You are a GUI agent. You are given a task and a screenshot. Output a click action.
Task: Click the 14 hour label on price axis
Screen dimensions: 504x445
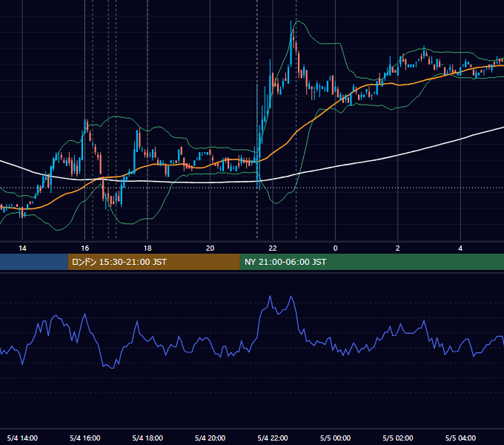(22, 248)
